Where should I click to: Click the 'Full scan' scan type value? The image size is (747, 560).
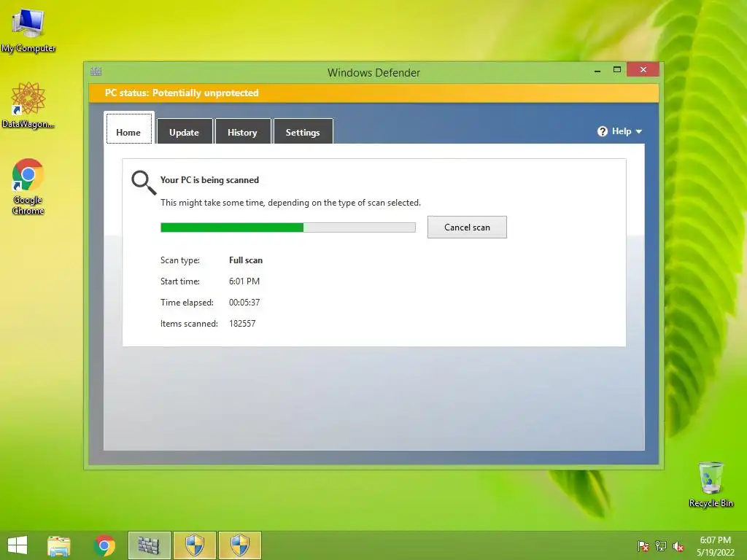pyautogui.click(x=246, y=260)
